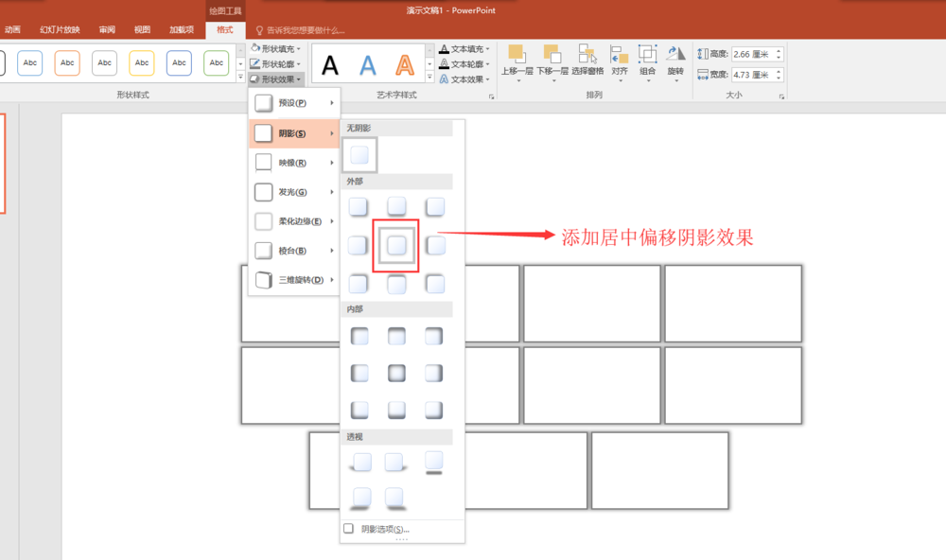Apply inner center shadow

(396, 374)
